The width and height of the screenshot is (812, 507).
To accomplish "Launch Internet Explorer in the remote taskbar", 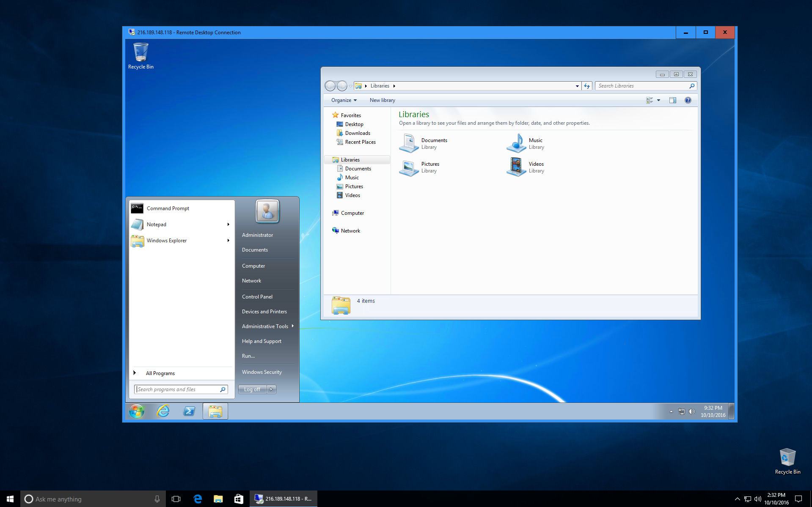I will [x=163, y=411].
